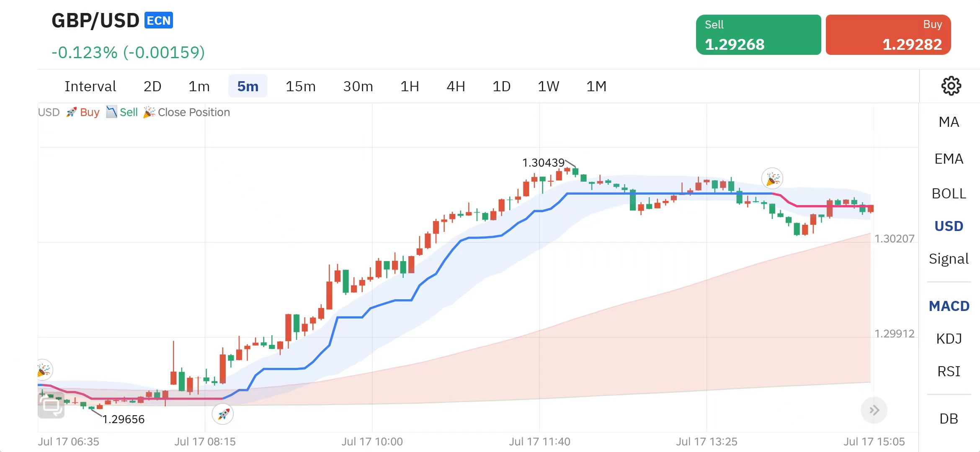
Task: Click the chat bubble icon at bottom left
Action: (51, 405)
